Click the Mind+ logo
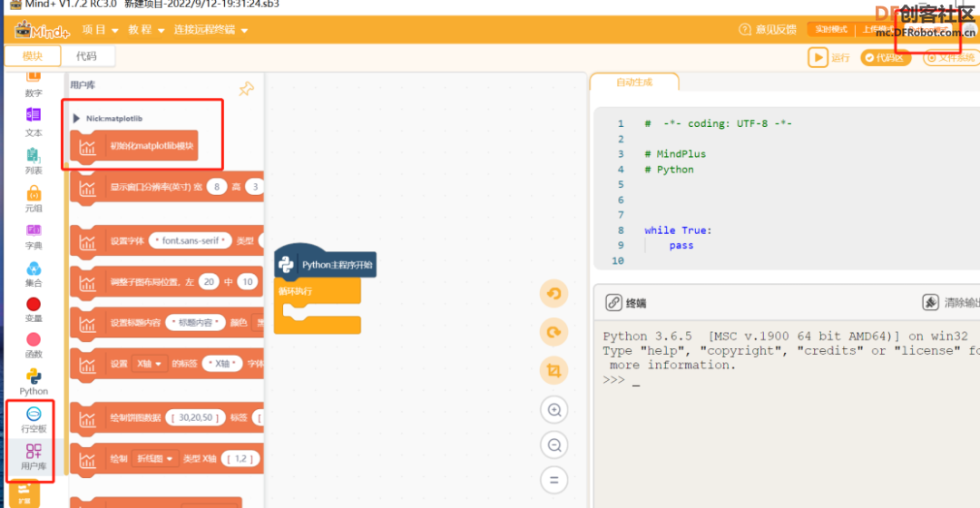The image size is (980, 508). pyautogui.click(x=42, y=30)
